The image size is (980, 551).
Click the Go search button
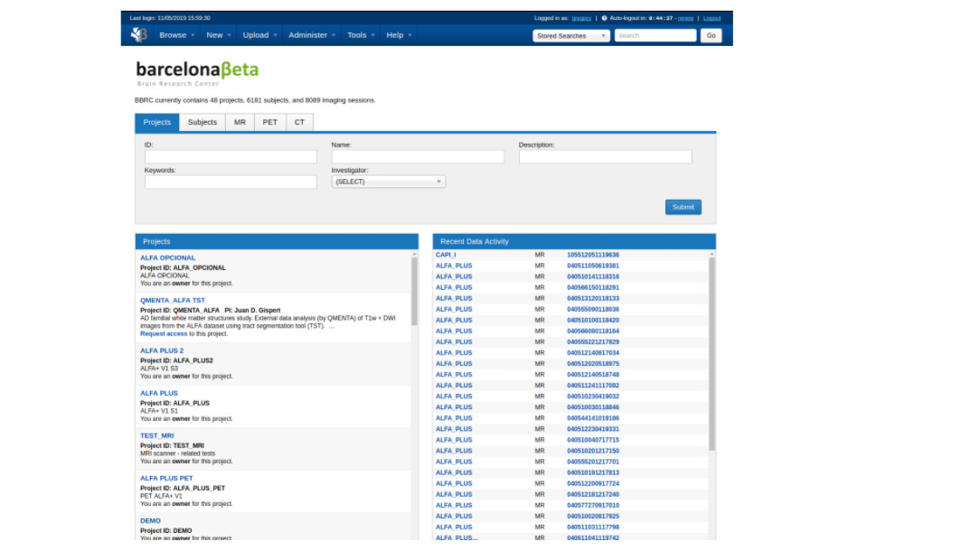click(x=711, y=36)
